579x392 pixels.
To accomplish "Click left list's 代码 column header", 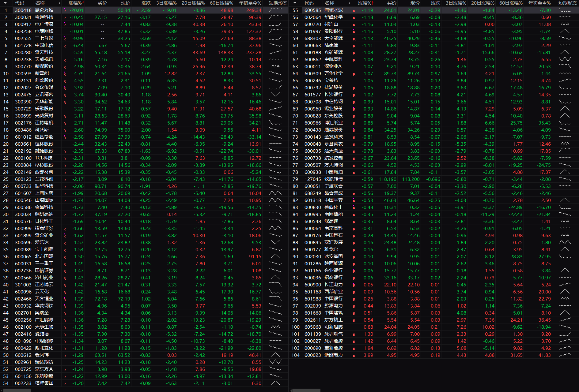I will point(20,3).
